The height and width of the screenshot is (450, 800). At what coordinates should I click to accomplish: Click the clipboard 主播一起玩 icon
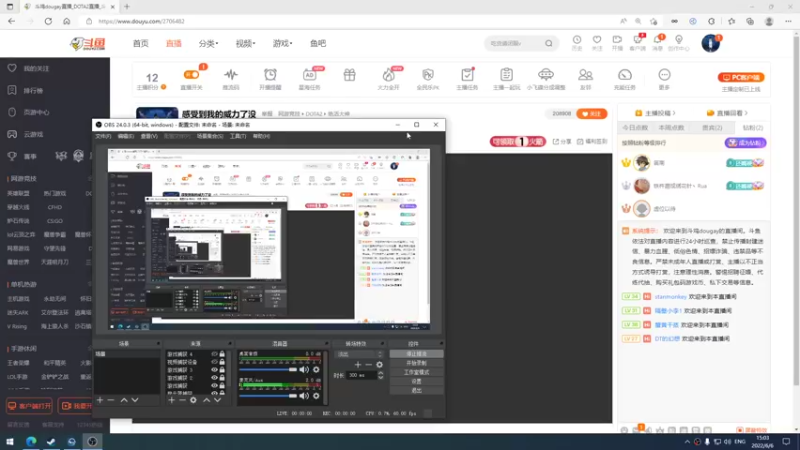pyautogui.click(x=506, y=74)
